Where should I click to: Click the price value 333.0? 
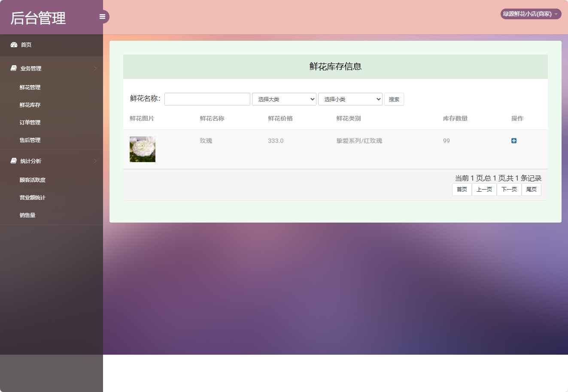[x=276, y=141]
